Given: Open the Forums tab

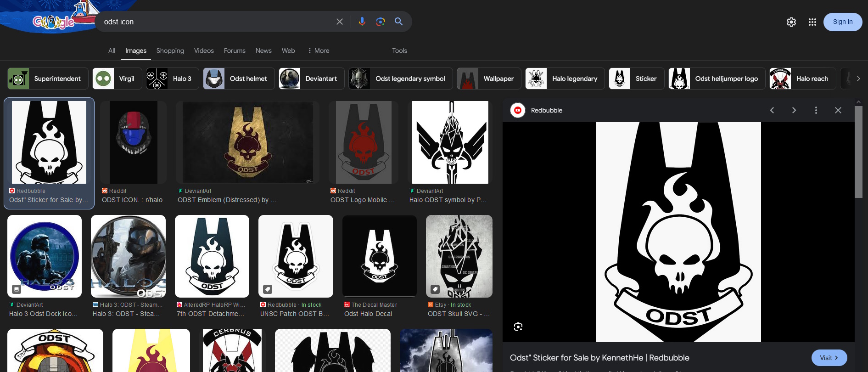Looking at the screenshot, I should [235, 51].
